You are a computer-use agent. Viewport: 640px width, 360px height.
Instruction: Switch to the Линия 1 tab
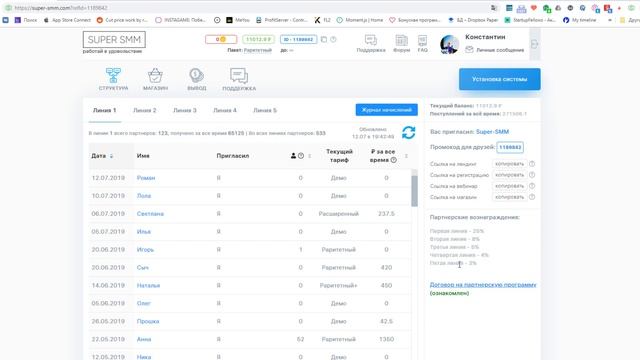click(104, 110)
